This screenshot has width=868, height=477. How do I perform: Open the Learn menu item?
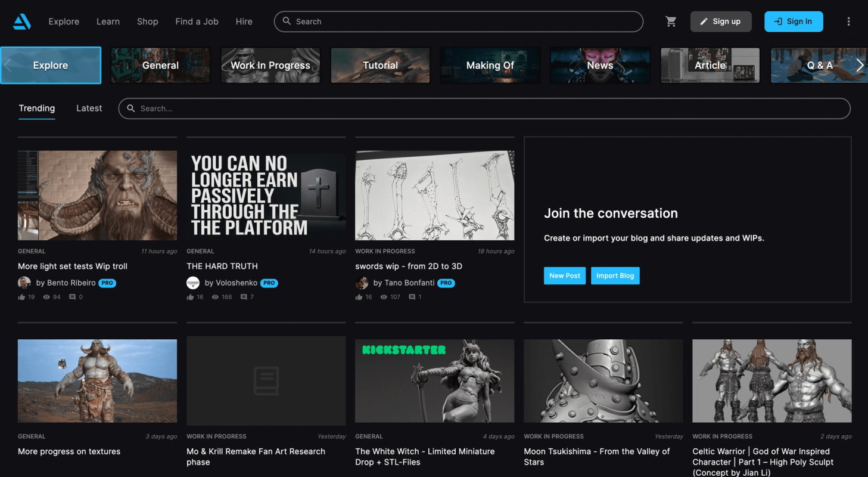[x=108, y=21]
